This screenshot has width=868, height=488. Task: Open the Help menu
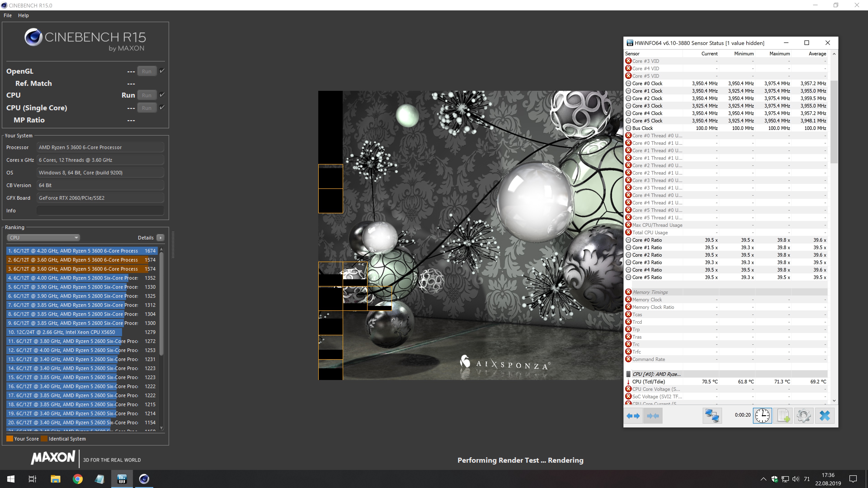tap(23, 16)
